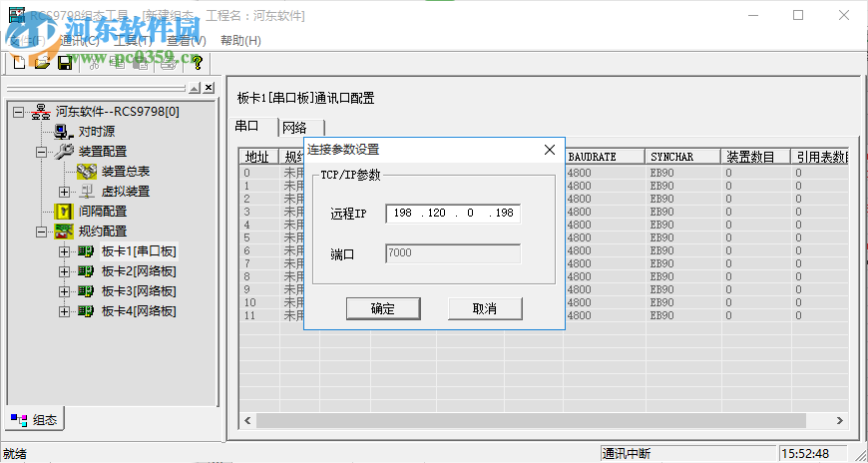
Task: Select the 组态 tab at the panel bottom
Action: coord(35,420)
